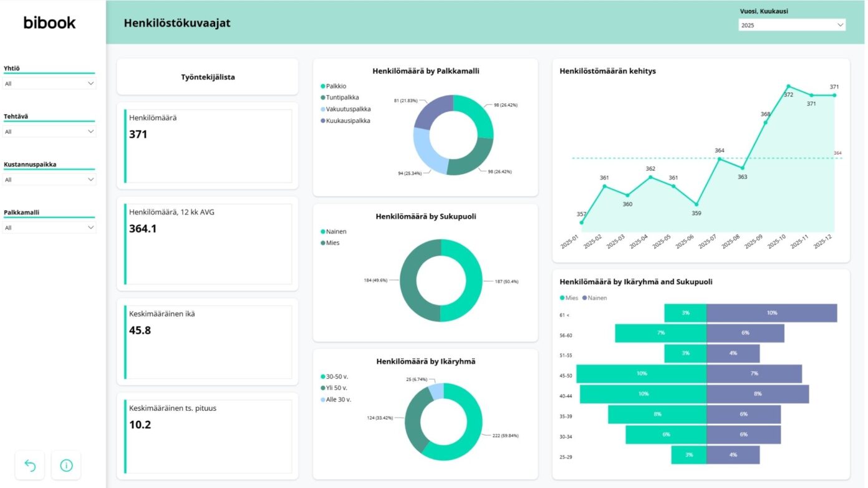The image size is (868, 488).
Task: Open the Palkkamalli filter dropdown
Action: pyautogui.click(x=49, y=227)
